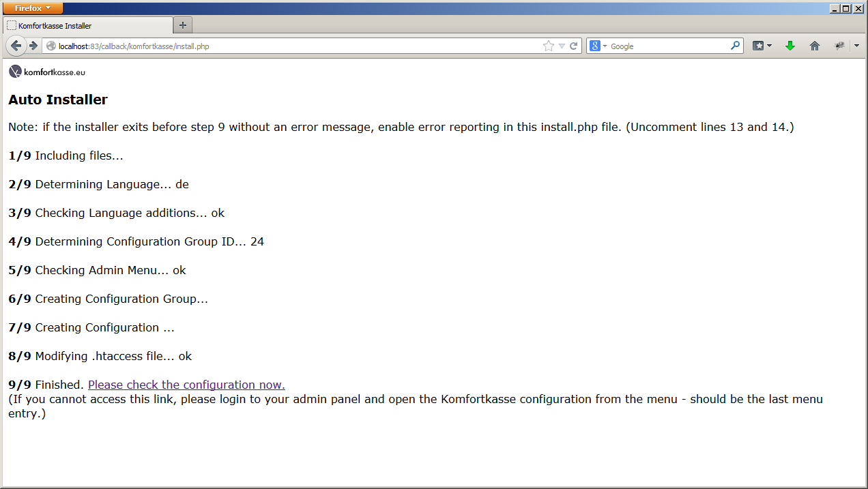Image resolution: width=868 pixels, height=489 pixels.
Task: Open the bookmarks menu button
Action: 762,46
